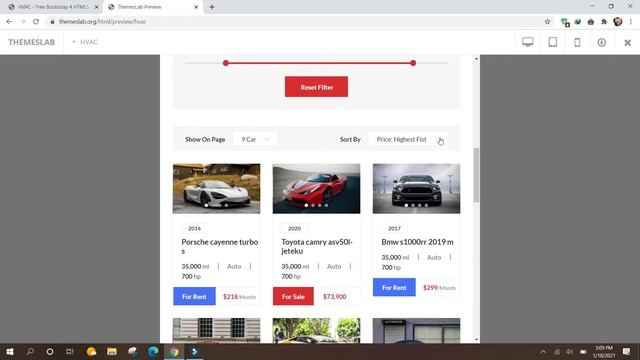Open the red Toyota camry car image
The image size is (640, 360).
(x=316, y=189)
